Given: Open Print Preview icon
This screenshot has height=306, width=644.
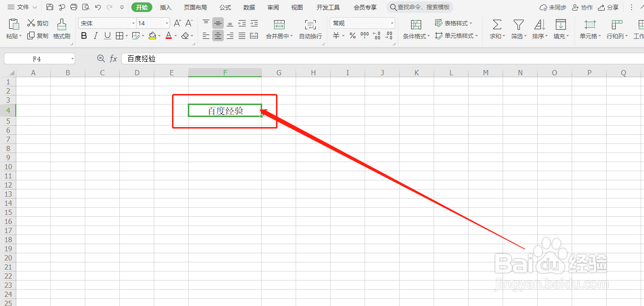Looking at the screenshot, I should [x=85, y=7].
